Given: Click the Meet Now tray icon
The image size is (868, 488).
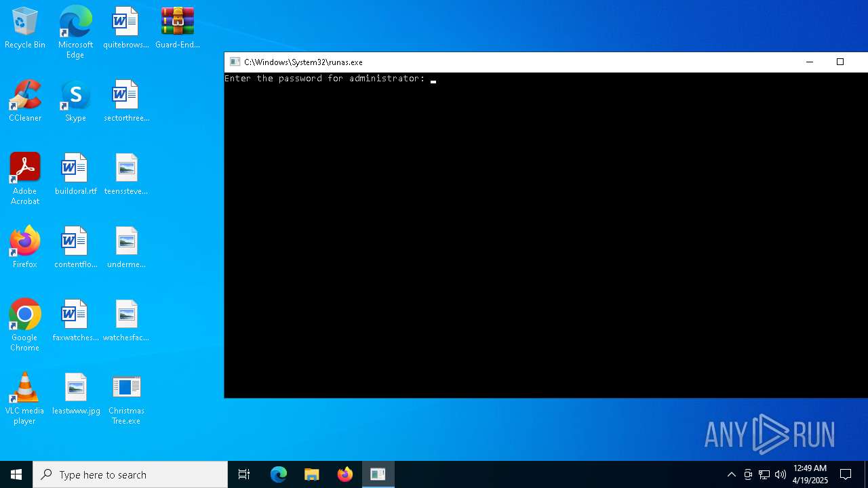Looking at the screenshot, I should [748, 474].
